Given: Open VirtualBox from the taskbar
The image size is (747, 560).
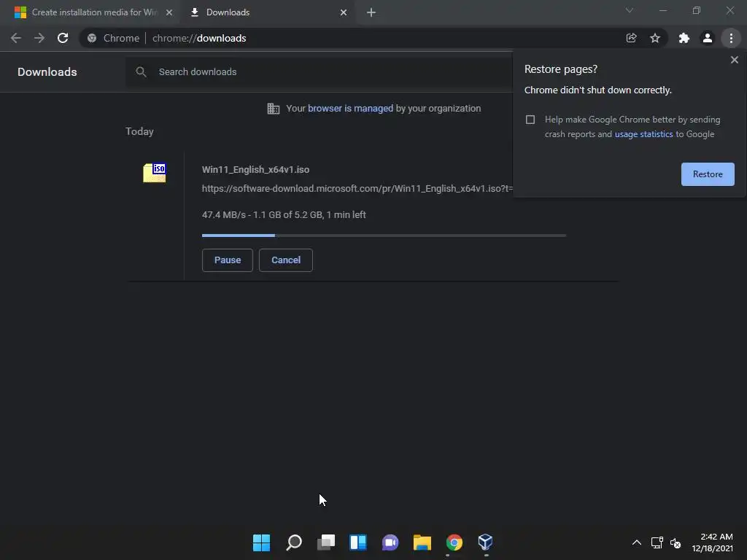Looking at the screenshot, I should pyautogui.click(x=485, y=542).
